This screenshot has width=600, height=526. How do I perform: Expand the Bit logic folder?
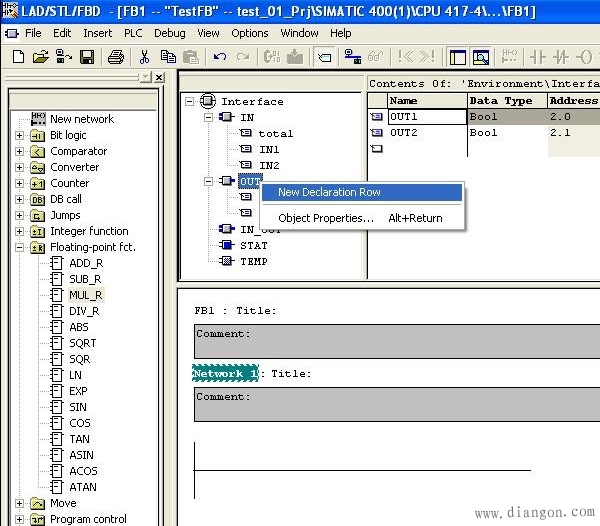pyautogui.click(x=20, y=135)
